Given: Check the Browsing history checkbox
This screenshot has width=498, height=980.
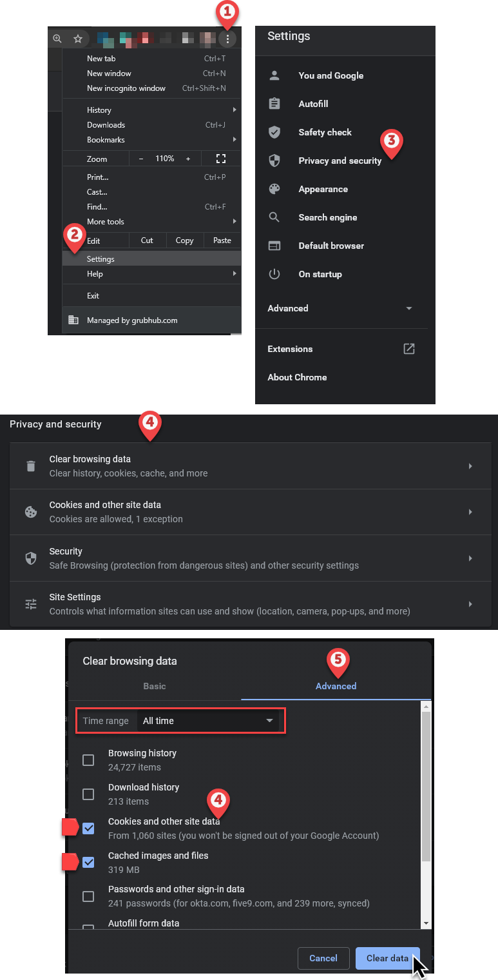Looking at the screenshot, I should point(88,760).
